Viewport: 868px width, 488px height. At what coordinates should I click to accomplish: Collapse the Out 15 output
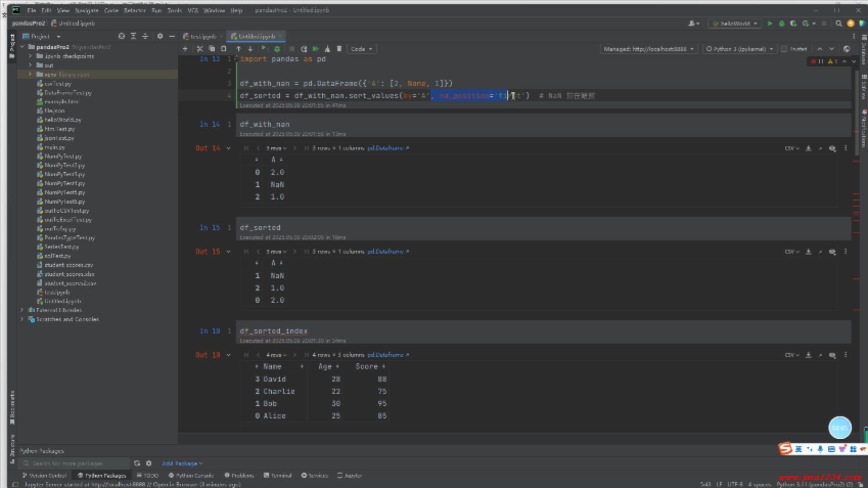228,252
